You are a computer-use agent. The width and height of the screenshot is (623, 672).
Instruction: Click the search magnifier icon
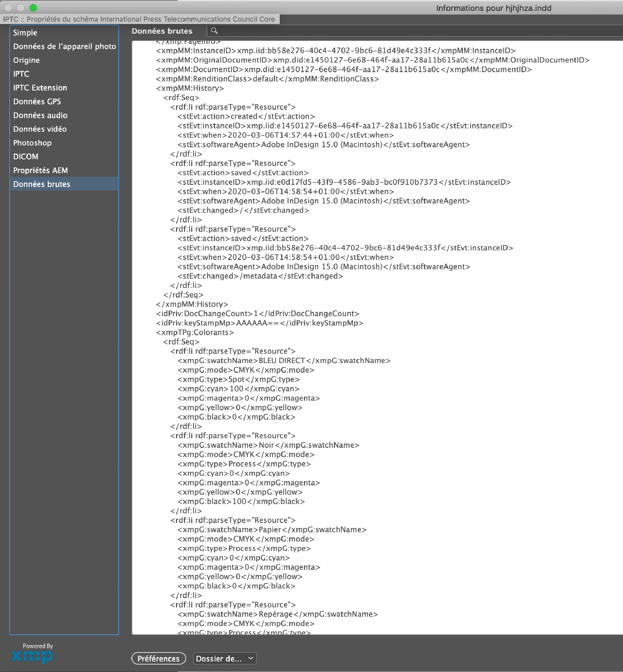click(214, 31)
